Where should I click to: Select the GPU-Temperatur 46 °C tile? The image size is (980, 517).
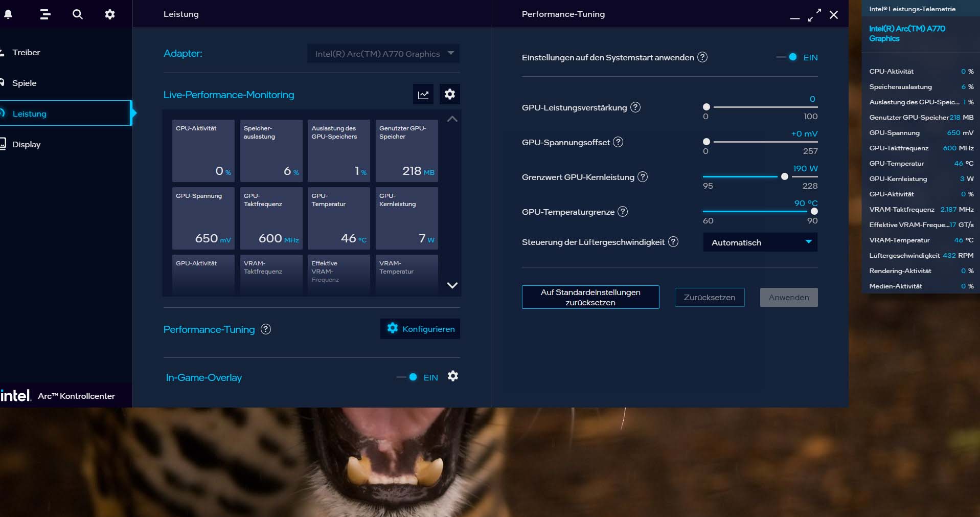point(339,218)
